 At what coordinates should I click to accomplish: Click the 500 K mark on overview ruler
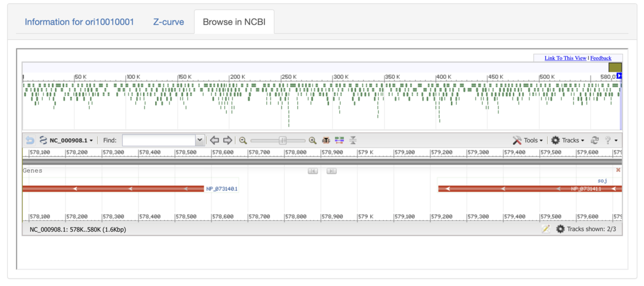[x=547, y=77]
